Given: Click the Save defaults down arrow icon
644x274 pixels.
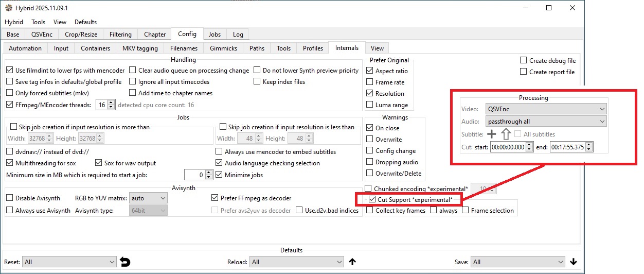Looking at the screenshot, I should (574, 262).
